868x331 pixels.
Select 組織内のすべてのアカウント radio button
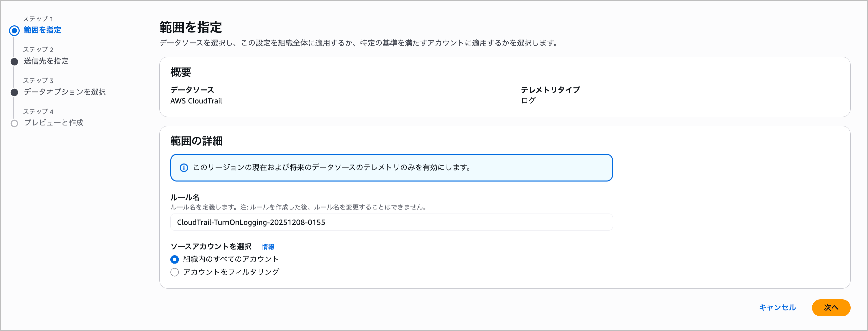(175, 260)
